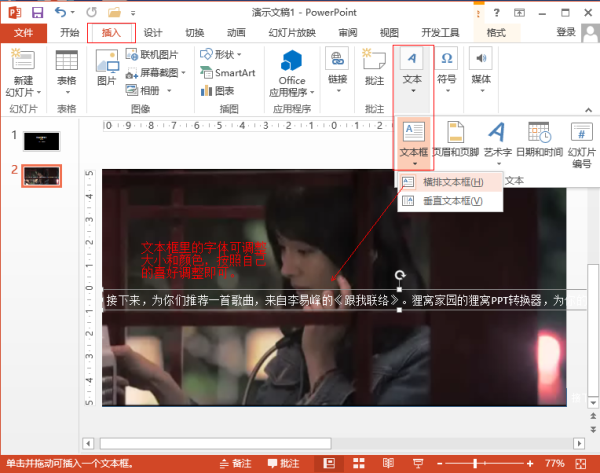Select slide 1 thumbnail

tap(41, 141)
